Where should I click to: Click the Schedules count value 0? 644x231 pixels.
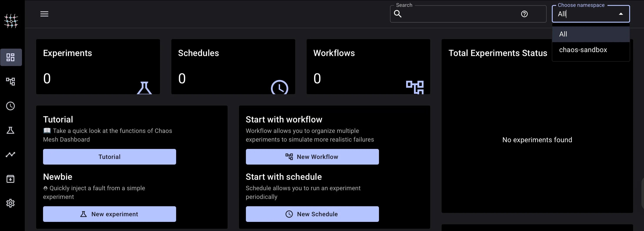tap(182, 78)
